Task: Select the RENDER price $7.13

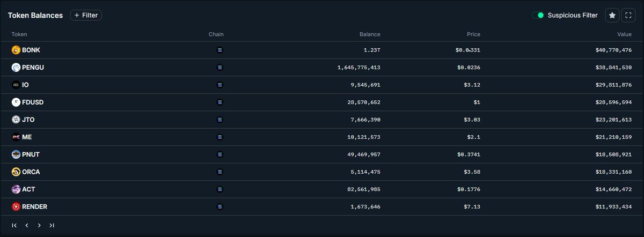Action: (x=473, y=206)
